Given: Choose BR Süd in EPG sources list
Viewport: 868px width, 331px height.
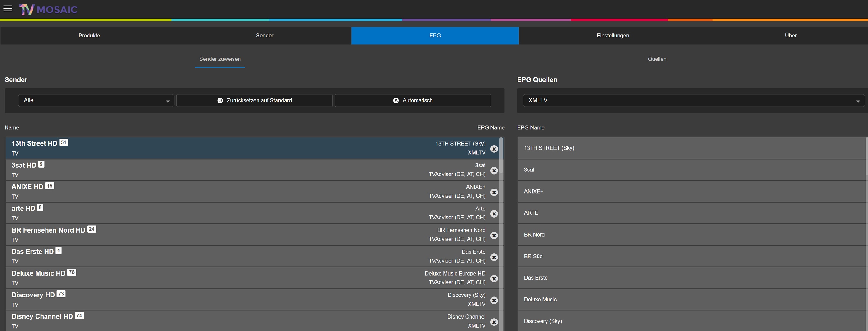Looking at the screenshot, I should [x=692, y=256].
